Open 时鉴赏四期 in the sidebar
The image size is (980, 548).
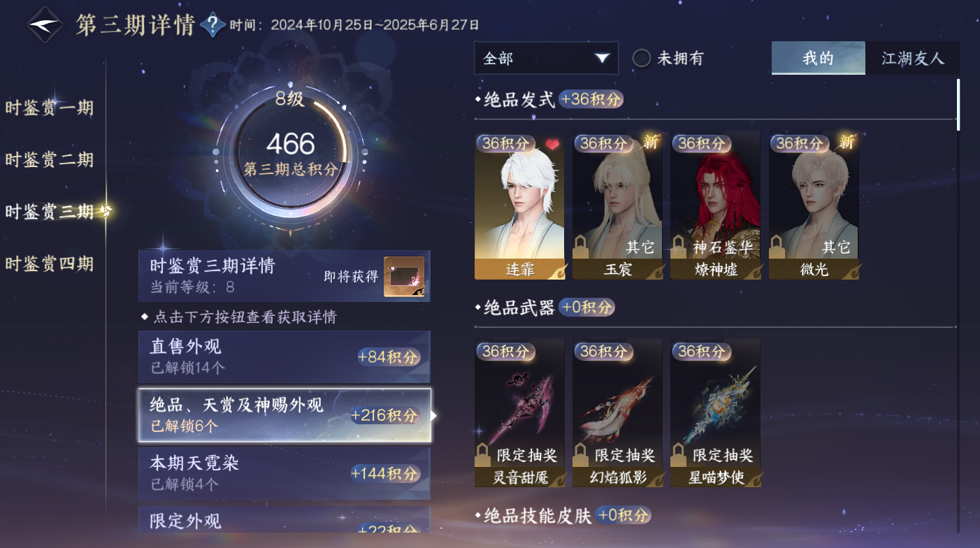(x=49, y=264)
